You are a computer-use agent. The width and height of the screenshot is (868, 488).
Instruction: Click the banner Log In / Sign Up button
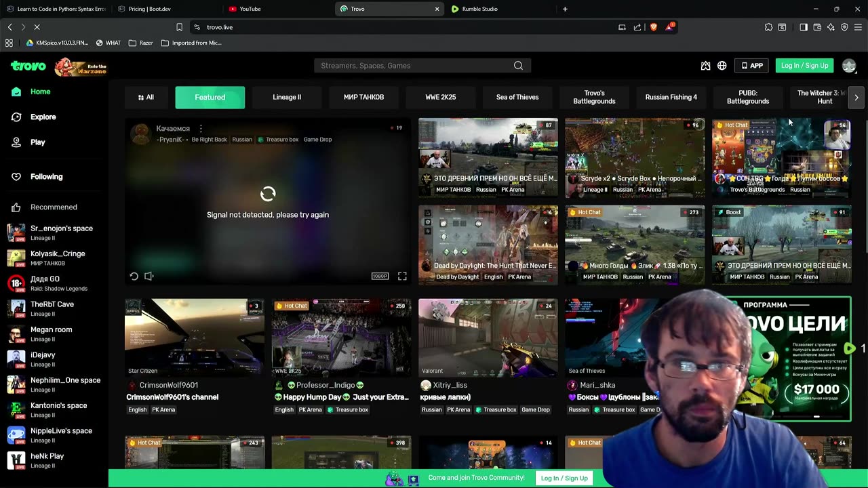(564, 478)
